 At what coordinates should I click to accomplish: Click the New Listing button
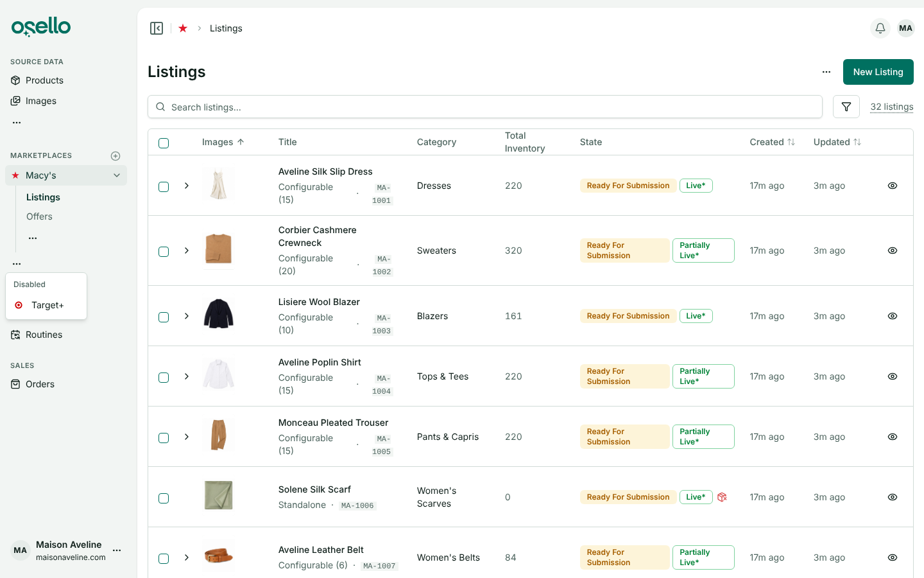878,72
